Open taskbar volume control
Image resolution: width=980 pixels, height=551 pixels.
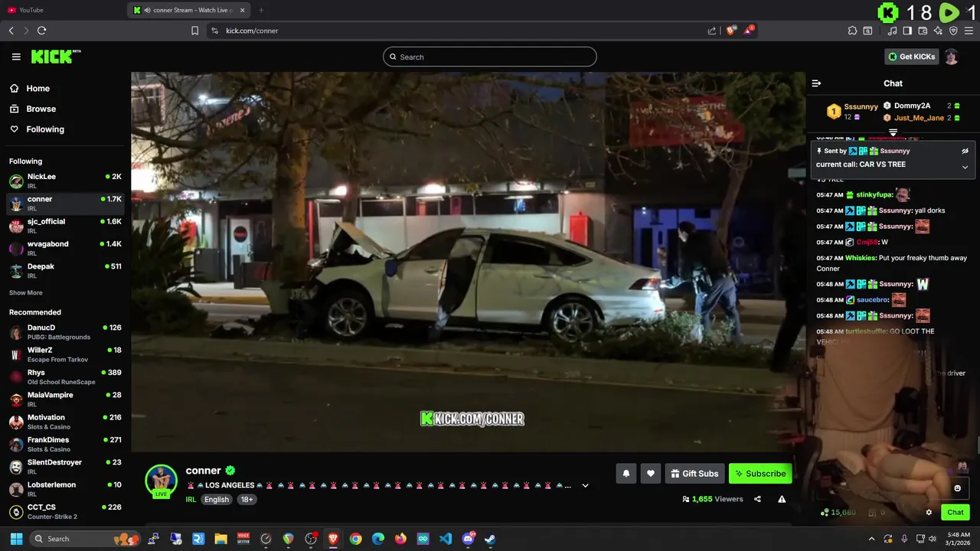[932, 539]
